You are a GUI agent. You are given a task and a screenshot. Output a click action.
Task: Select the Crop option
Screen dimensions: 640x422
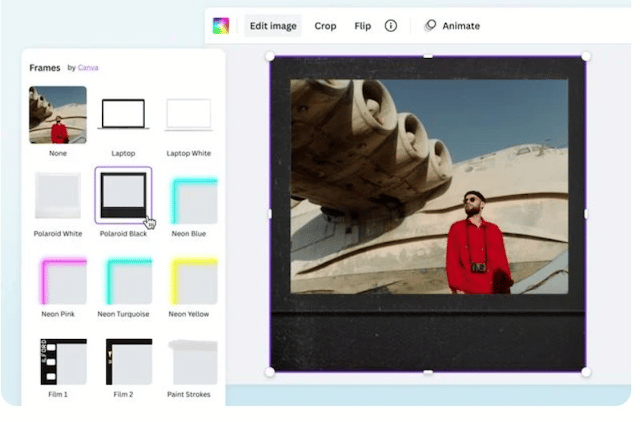pos(325,26)
